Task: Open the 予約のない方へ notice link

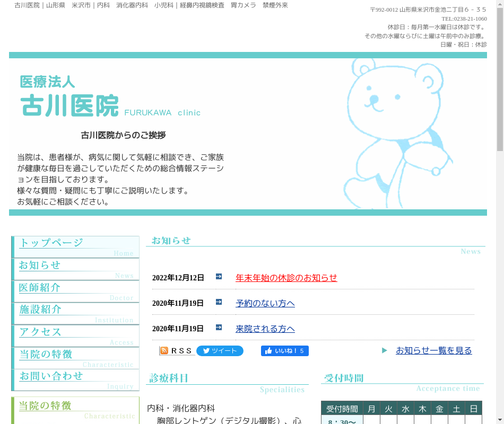Action: tap(265, 304)
